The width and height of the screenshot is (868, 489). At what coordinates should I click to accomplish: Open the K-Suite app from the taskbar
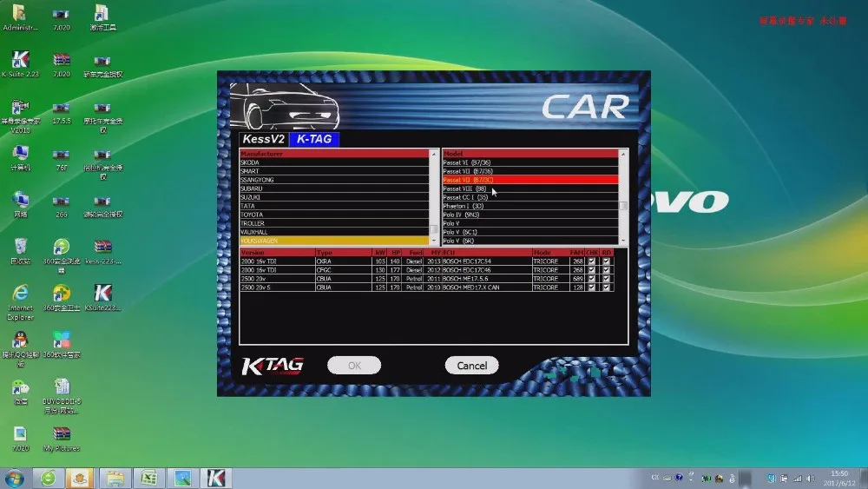(216, 478)
